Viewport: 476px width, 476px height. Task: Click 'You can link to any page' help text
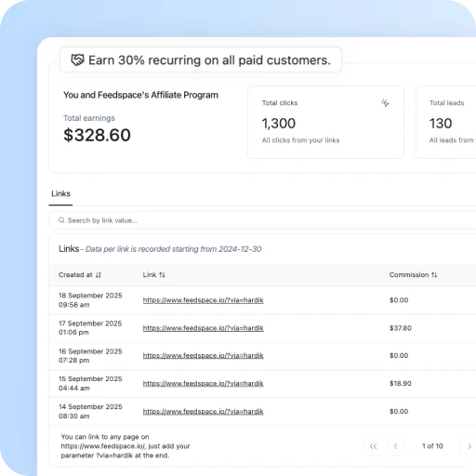point(126,446)
